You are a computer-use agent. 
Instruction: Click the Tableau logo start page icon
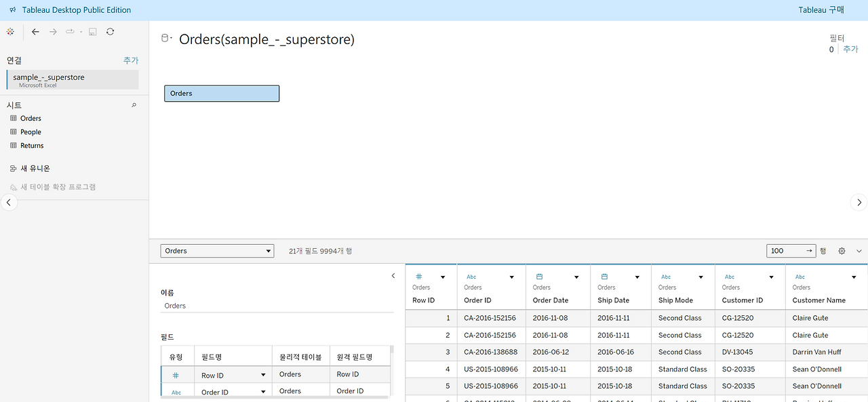tap(9, 32)
